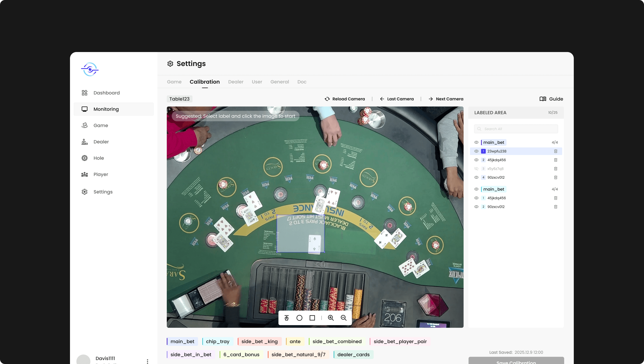This screenshot has width=644, height=364.
Task: Switch to the Dealer settings tab
Action: coord(235,82)
